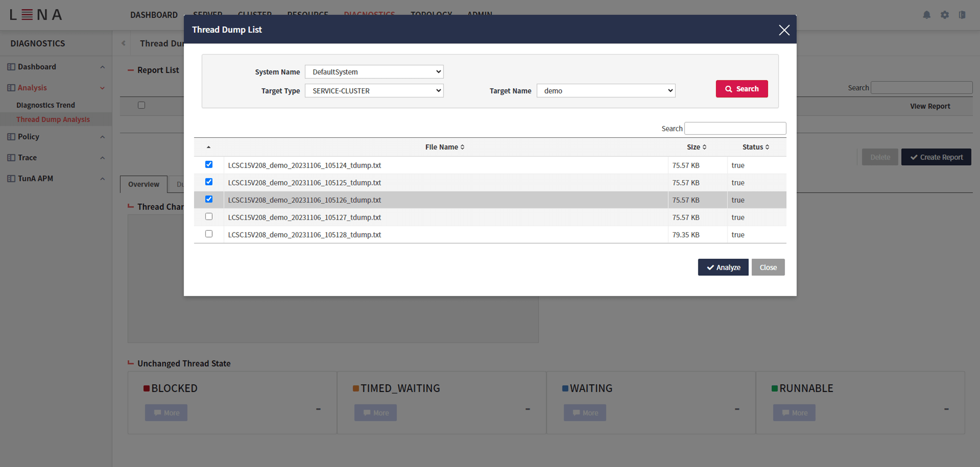Click the Policy section icon in the sidebar
Image resolution: width=980 pixels, height=467 pixels.
click(x=10, y=137)
